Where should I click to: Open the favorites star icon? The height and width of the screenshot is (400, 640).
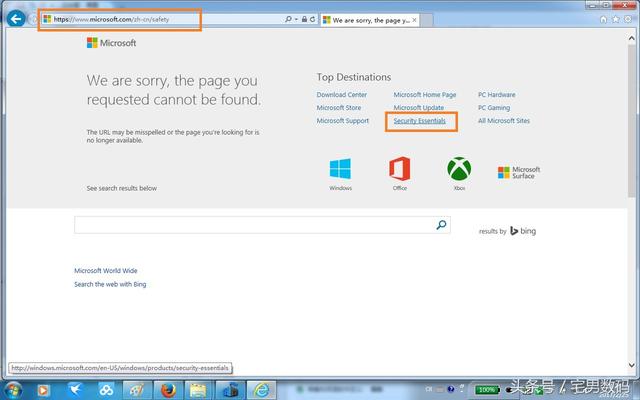coord(616,19)
